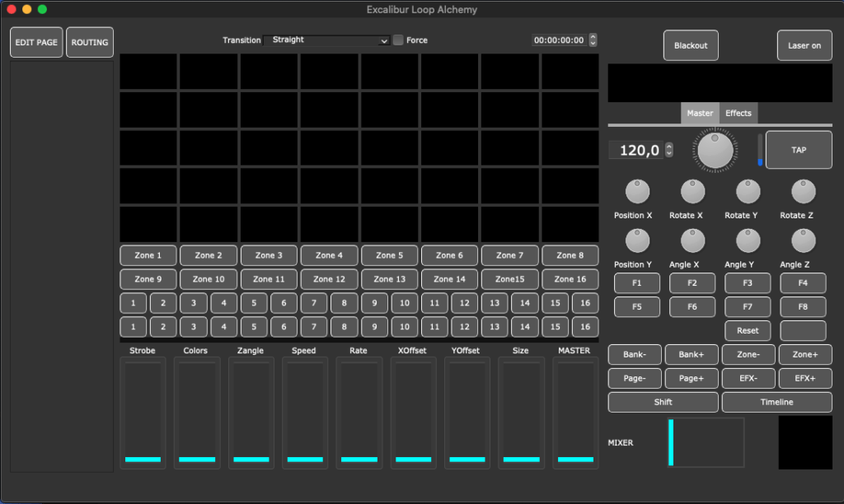Raise the BPM with the stepper up arrow
This screenshot has height=504, width=844.
point(669,147)
